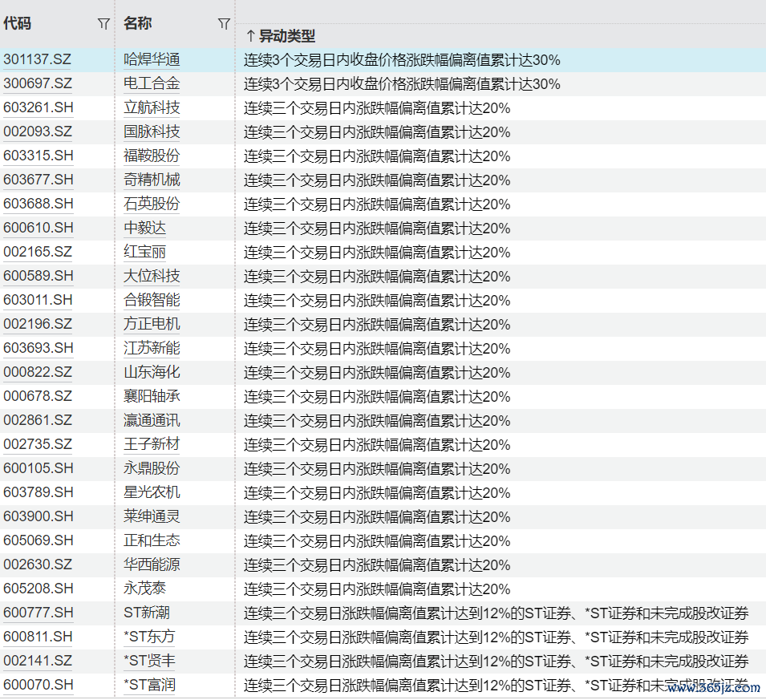Click the stock name 华西能源
766x700 pixels.
point(152,564)
